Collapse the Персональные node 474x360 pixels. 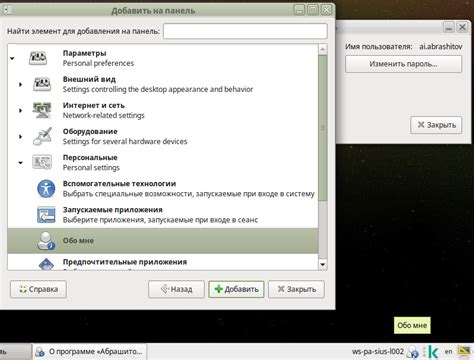tap(20, 163)
